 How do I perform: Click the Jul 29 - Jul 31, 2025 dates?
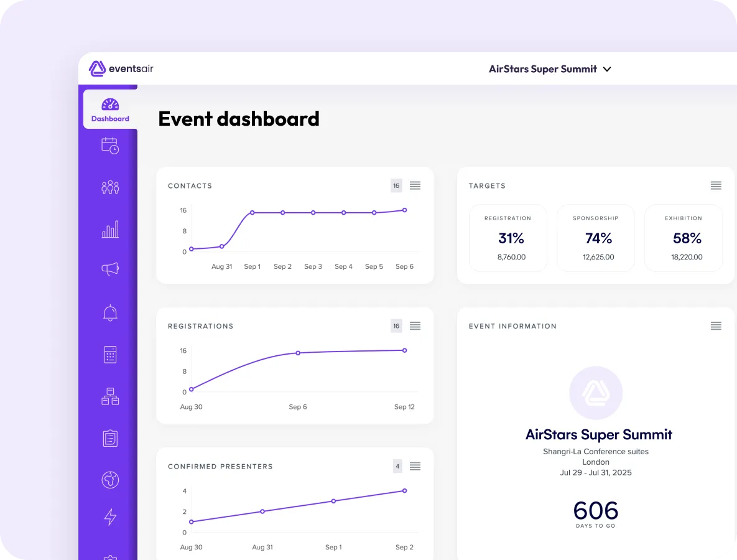coord(596,472)
